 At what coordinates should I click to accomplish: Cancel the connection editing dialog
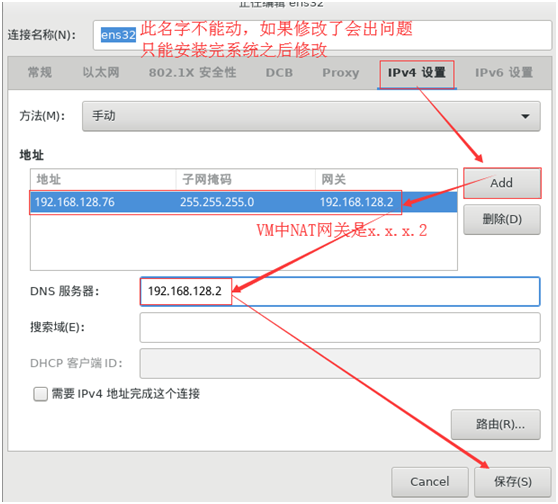[x=430, y=482]
